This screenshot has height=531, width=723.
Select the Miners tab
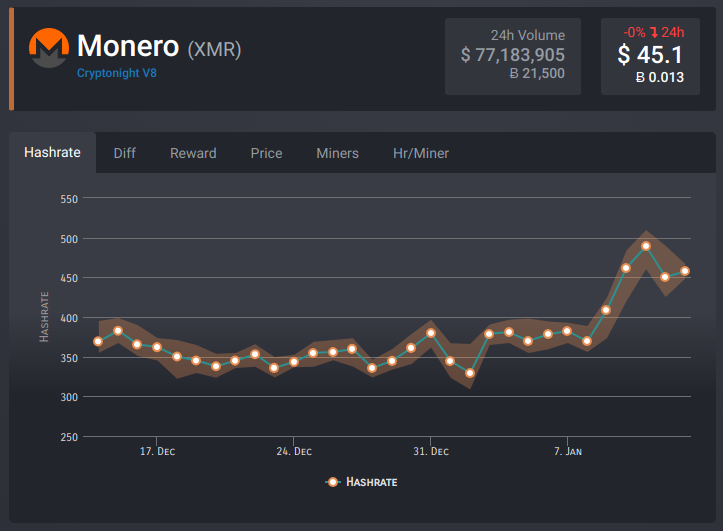[338, 153]
